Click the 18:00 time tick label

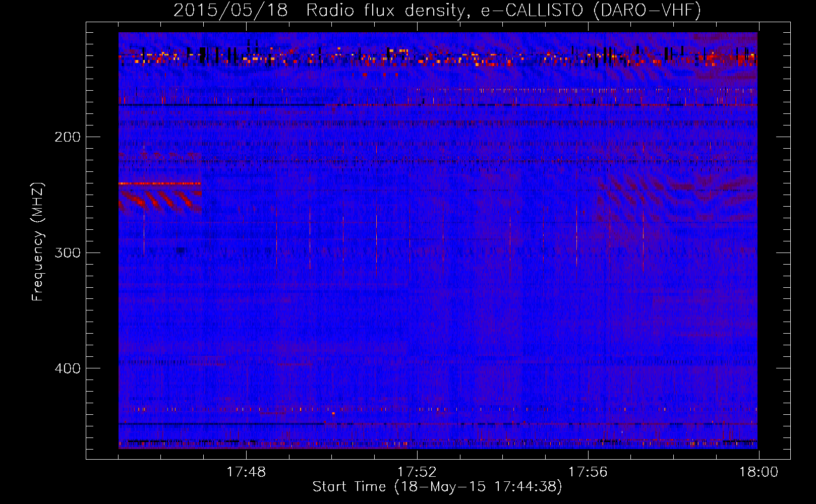coord(759,472)
